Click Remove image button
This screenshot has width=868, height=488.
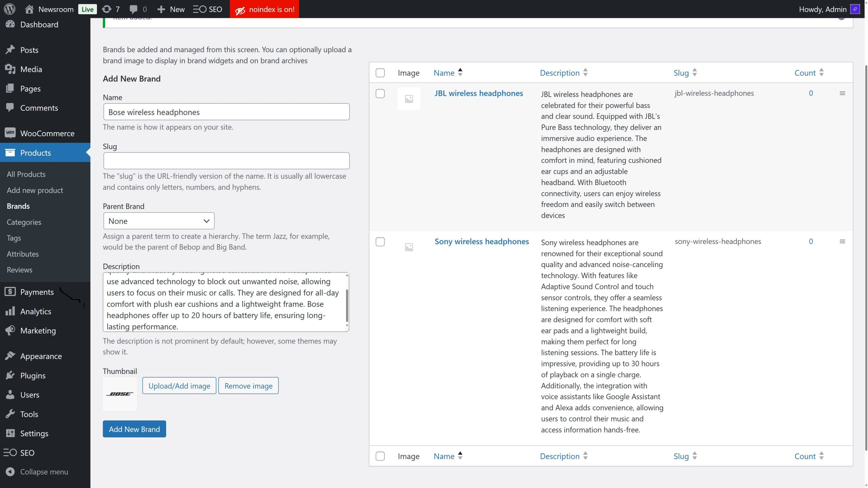pos(249,386)
